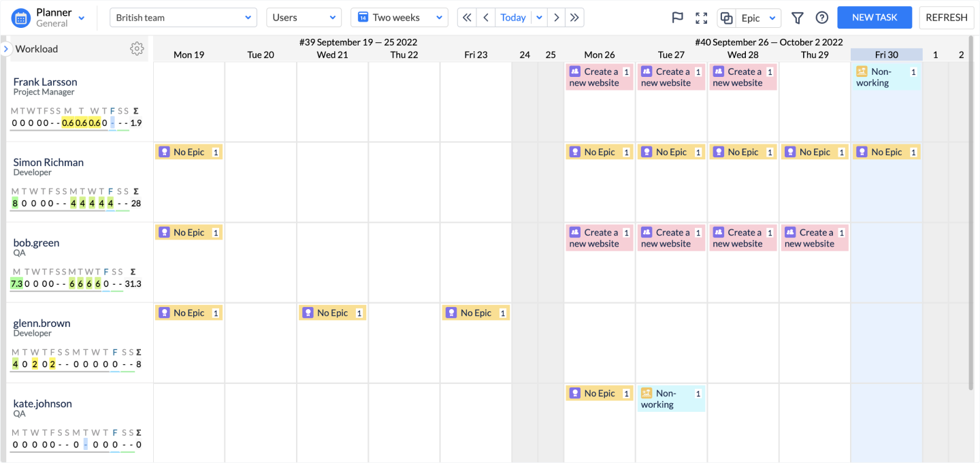Go to the next period arrow
The image size is (980, 463).
(x=557, y=18)
